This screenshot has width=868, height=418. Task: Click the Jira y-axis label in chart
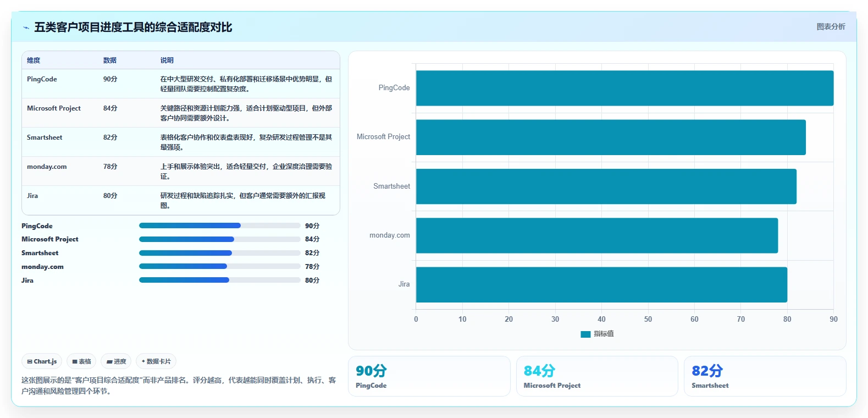tap(404, 284)
